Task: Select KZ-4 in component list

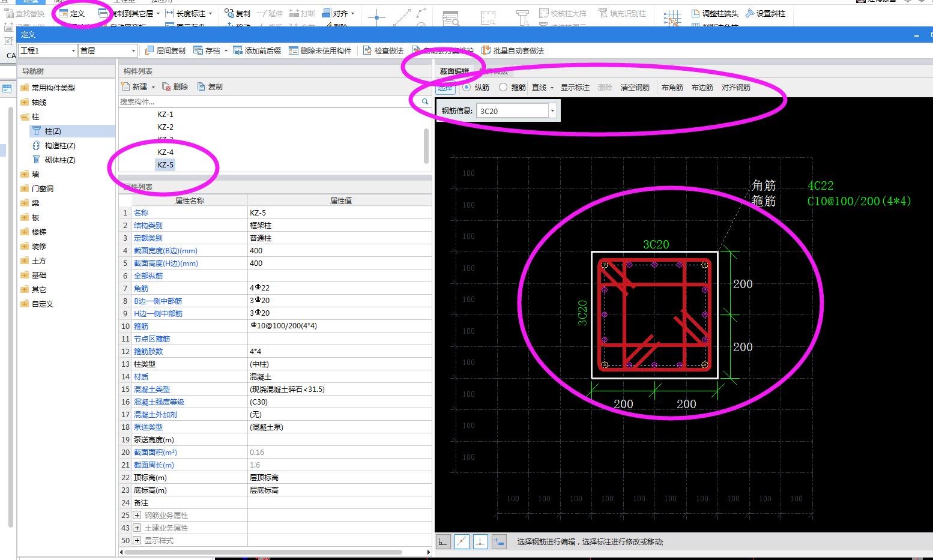Action: [165, 152]
